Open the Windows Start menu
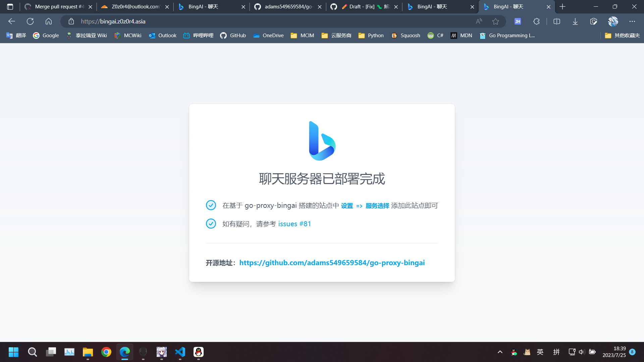 pos(13,352)
